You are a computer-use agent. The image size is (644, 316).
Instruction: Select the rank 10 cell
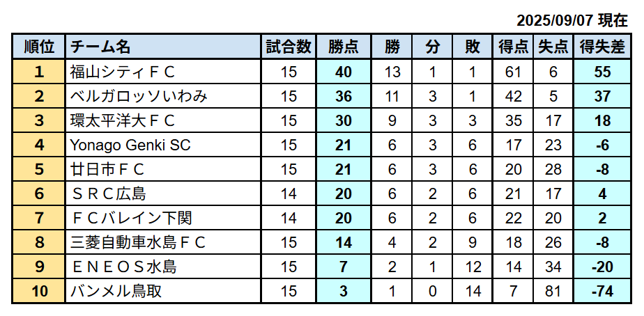[x=38, y=291]
